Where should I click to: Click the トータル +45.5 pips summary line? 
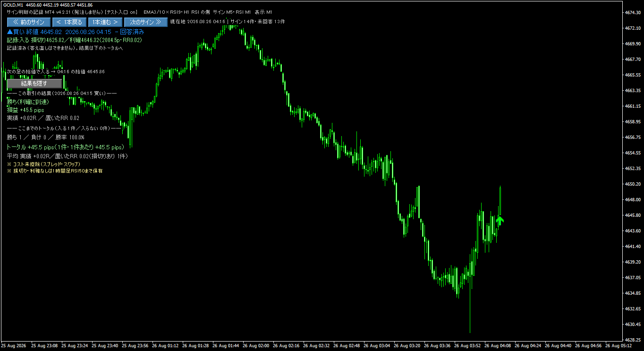pyautogui.click(x=65, y=147)
